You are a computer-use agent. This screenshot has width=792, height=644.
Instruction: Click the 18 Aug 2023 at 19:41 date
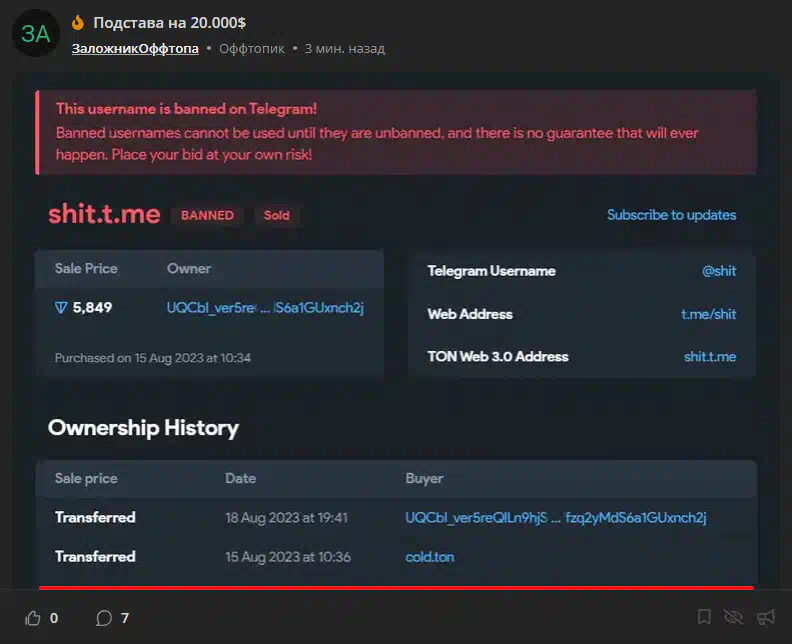tap(286, 518)
